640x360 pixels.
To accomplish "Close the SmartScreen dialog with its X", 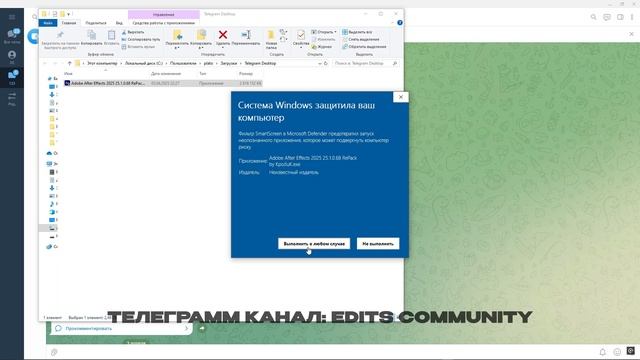I will click(x=401, y=97).
